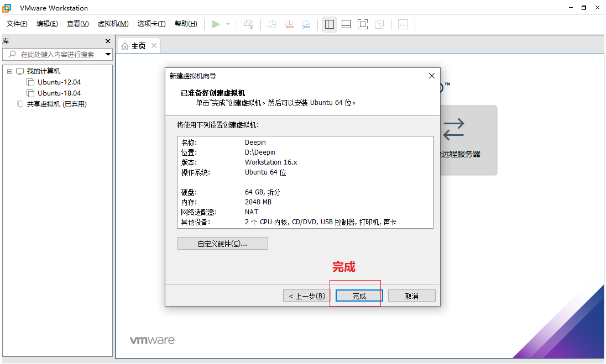Screen dimensions: 606x364
Task: Click the remote server connection arrows icon
Action: pos(453,129)
